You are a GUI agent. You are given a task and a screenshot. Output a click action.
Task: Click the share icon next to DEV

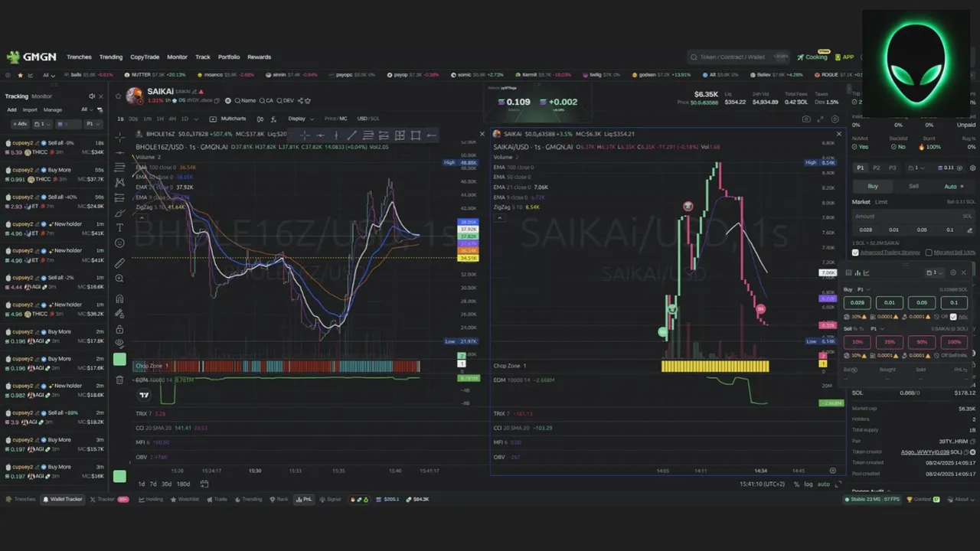coord(300,100)
